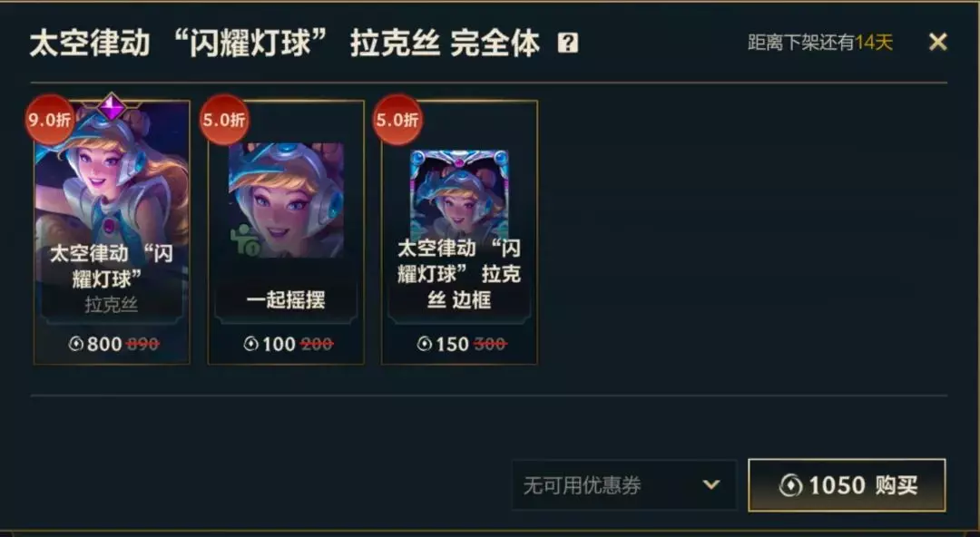Click the 5.0折 badge on the border card
The image size is (980, 537).
397,120
